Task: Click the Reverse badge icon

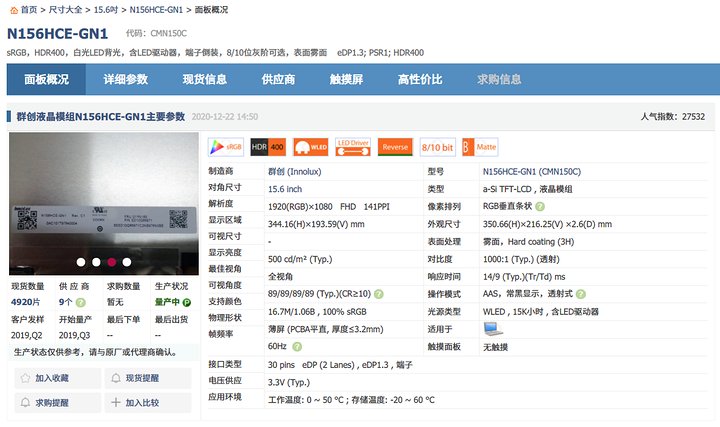Action: [395, 147]
